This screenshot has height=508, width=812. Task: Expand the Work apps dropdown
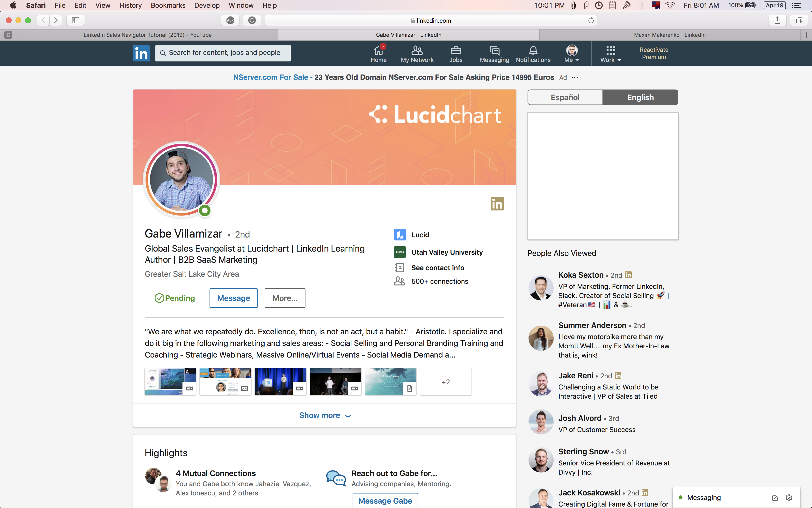pyautogui.click(x=611, y=54)
